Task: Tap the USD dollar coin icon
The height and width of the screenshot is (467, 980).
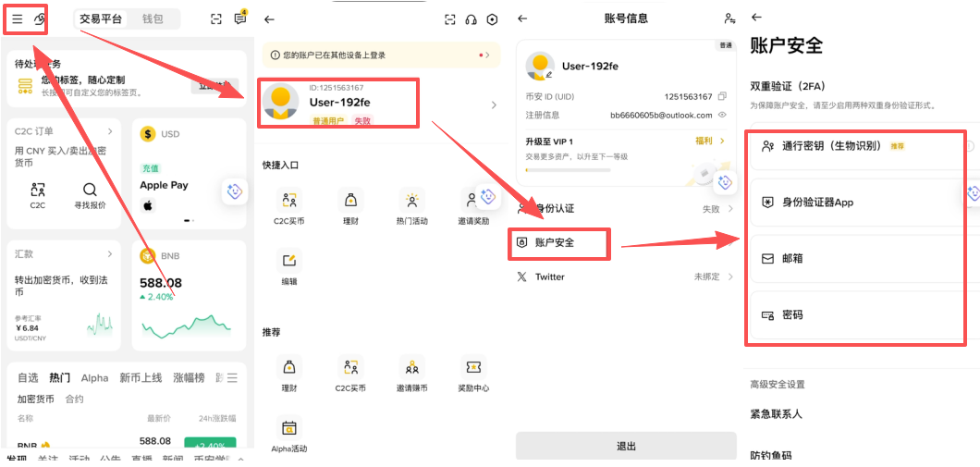Action: point(148,134)
